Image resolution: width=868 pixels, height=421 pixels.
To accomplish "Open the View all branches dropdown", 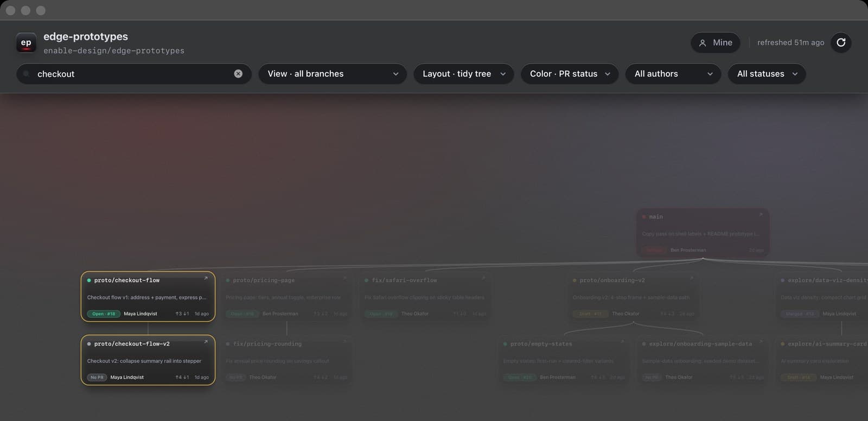I will pyautogui.click(x=333, y=74).
